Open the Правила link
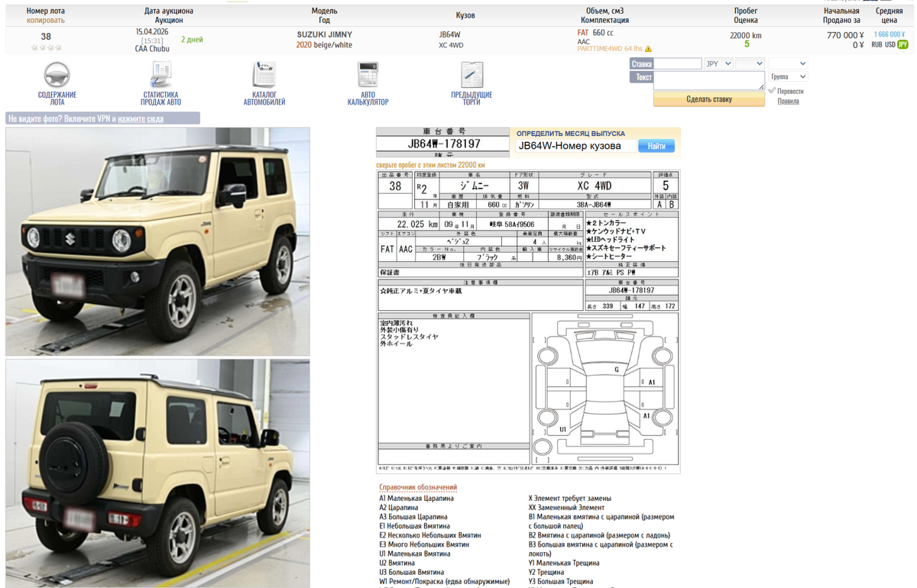This screenshot has height=588, width=917. (x=788, y=101)
